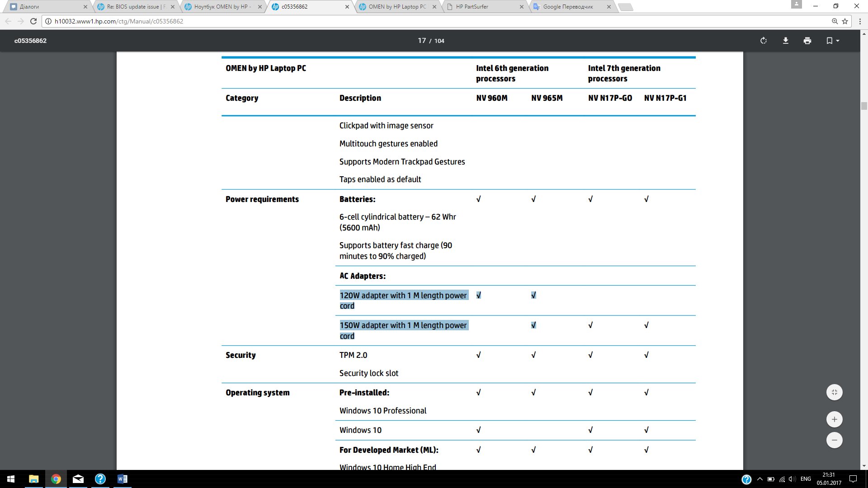Zoom out of the PDF
868x488 pixels.
tap(835, 440)
